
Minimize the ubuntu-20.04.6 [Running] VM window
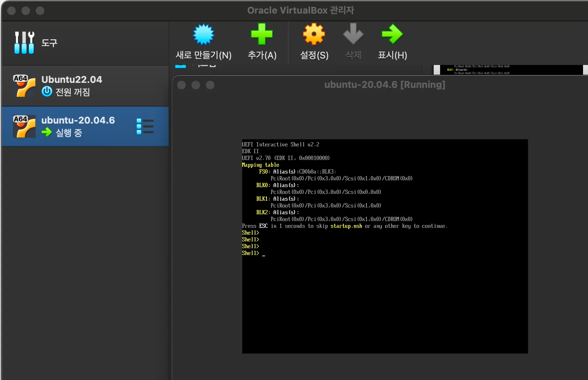tap(196, 85)
